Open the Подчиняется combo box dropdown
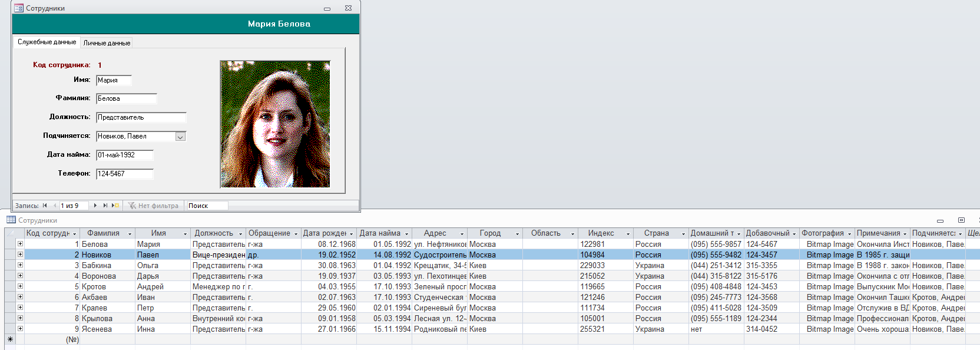The width and height of the screenshot is (980, 350). [x=181, y=136]
